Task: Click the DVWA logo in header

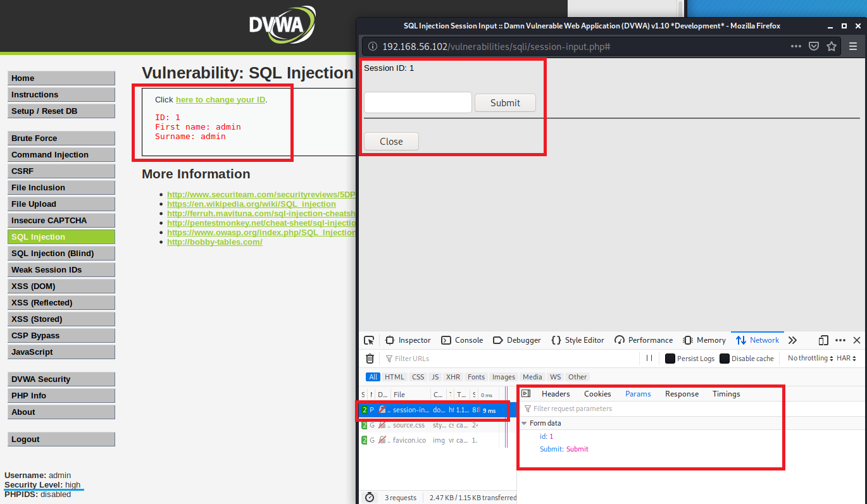Action: (282, 25)
